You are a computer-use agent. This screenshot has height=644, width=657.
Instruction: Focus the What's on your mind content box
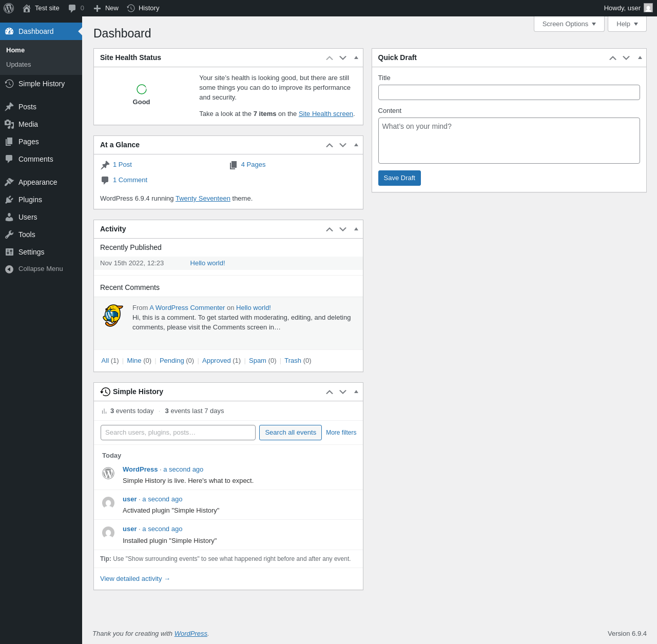click(509, 141)
